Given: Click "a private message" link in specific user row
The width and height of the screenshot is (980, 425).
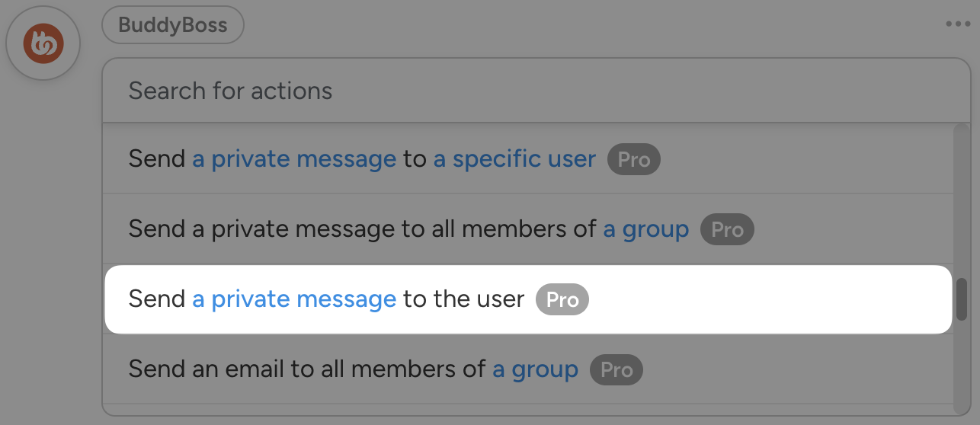Looking at the screenshot, I should click(x=294, y=159).
